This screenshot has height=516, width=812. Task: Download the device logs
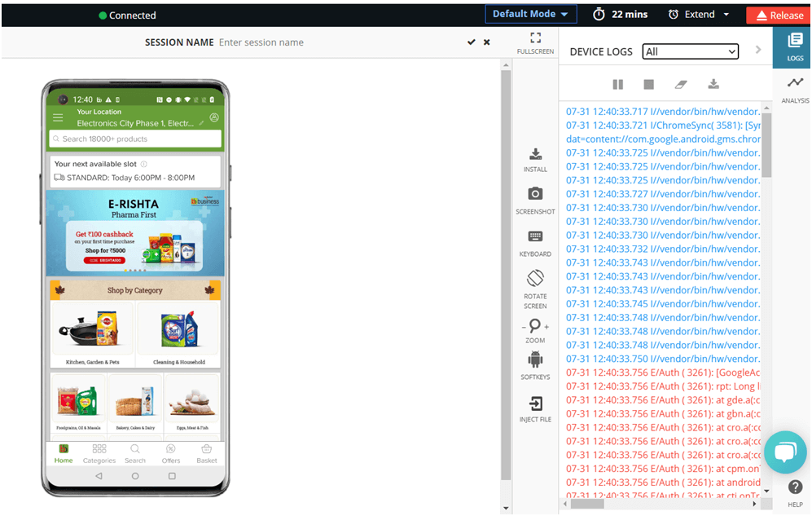click(713, 84)
